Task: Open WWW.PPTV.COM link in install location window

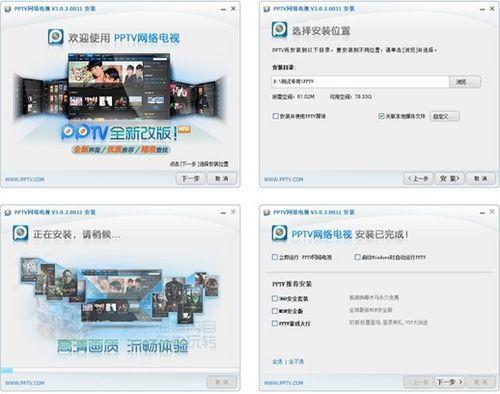Action: click(284, 179)
